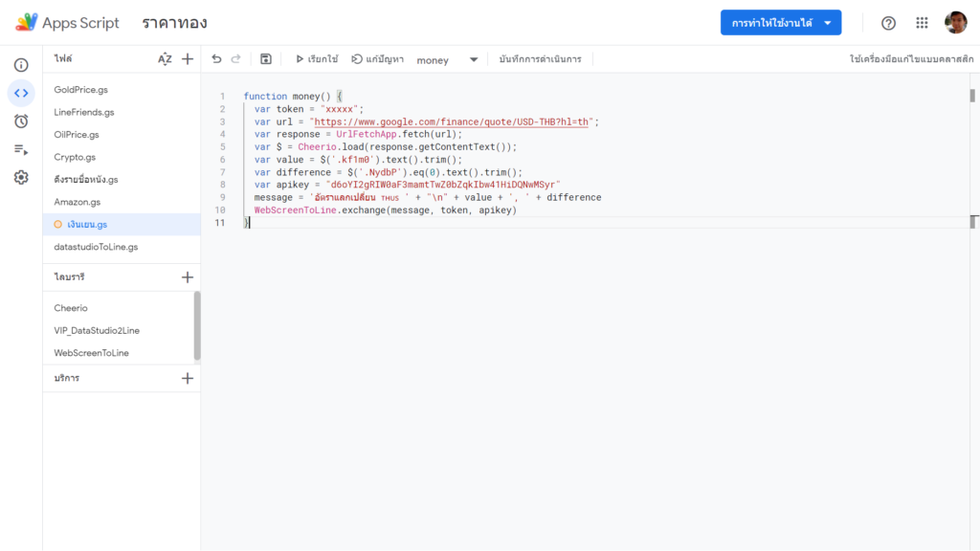Click 'UrlFetchApp' in code line 4
Viewport: 980px width, 551px height.
coord(367,134)
